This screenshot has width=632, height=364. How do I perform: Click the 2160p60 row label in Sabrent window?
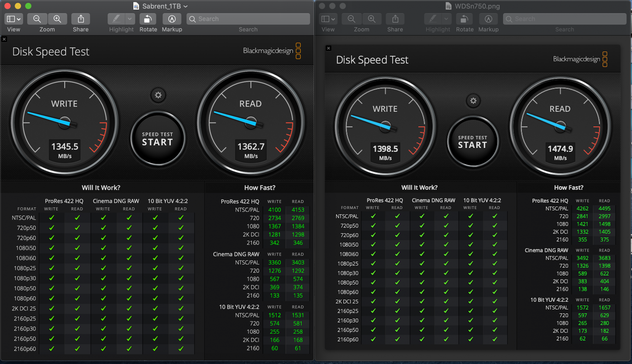click(x=25, y=349)
